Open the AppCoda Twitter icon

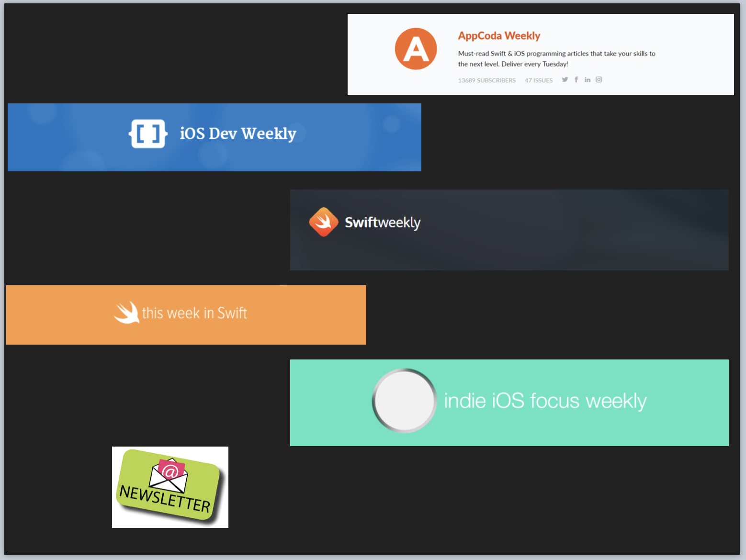coord(565,79)
